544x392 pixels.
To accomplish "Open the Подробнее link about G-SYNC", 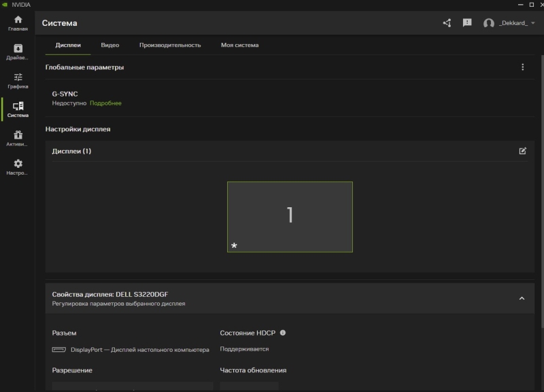I will 106,103.
